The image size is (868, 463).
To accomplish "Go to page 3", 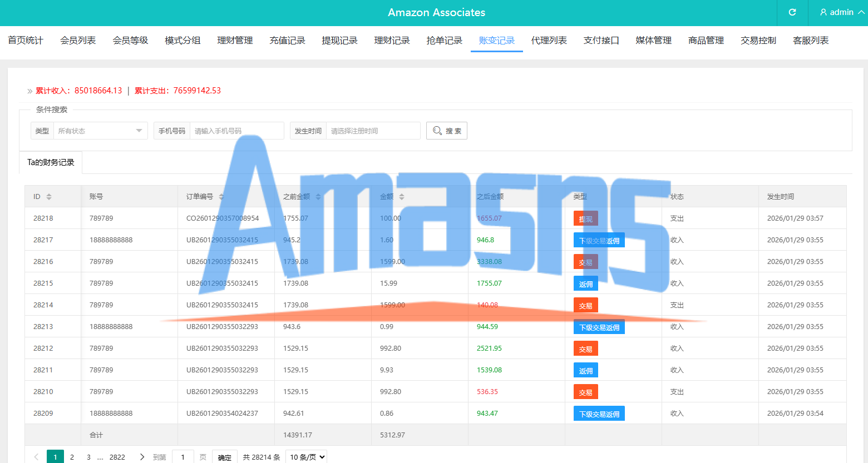I will [x=88, y=457].
